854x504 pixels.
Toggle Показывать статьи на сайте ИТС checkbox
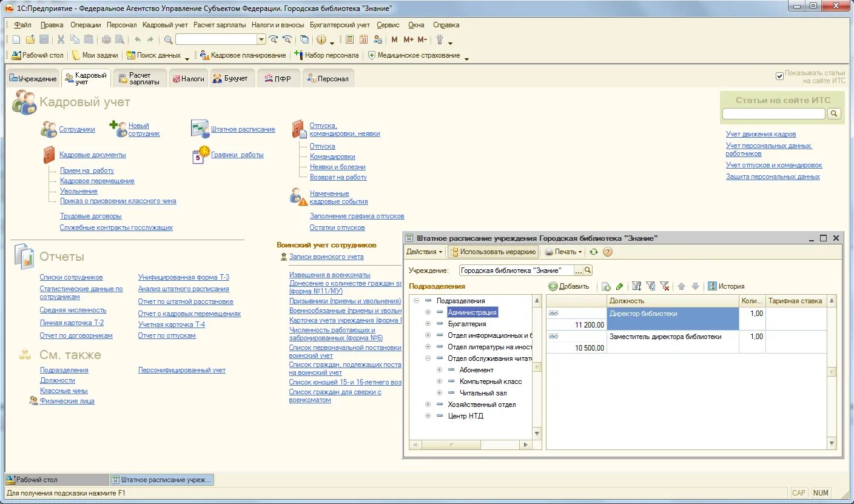(780, 76)
